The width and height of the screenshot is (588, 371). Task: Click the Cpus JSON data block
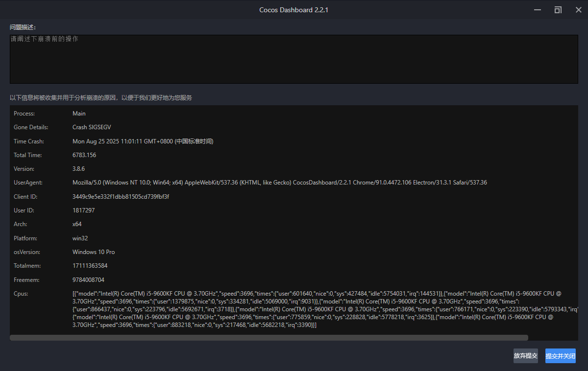tap(325, 309)
